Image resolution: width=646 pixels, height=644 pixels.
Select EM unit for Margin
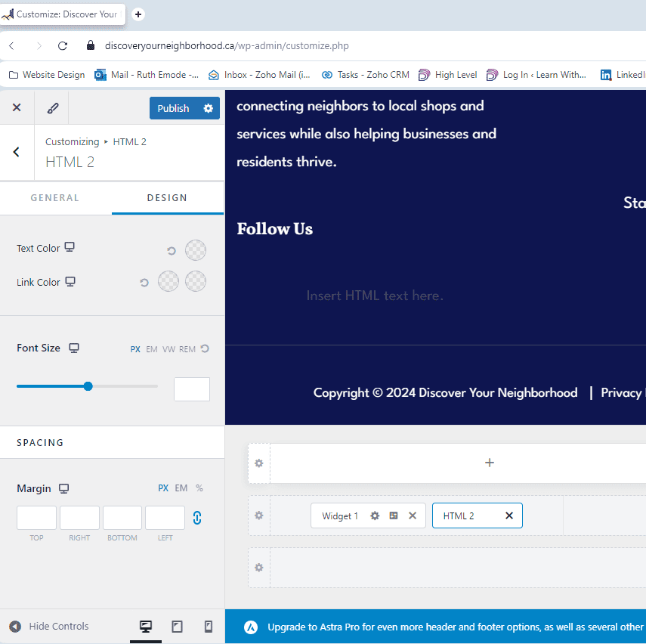pos(181,488)
